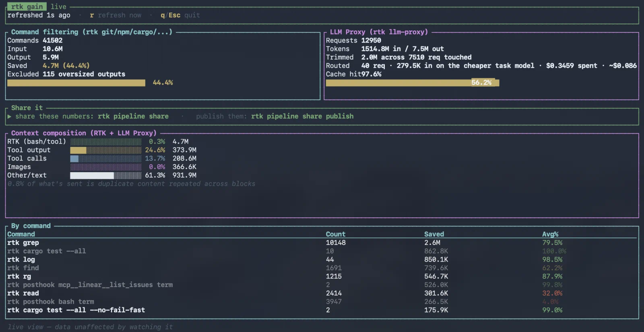
Task: Select the 'rtk read' command row
Action: coord(322,293)
